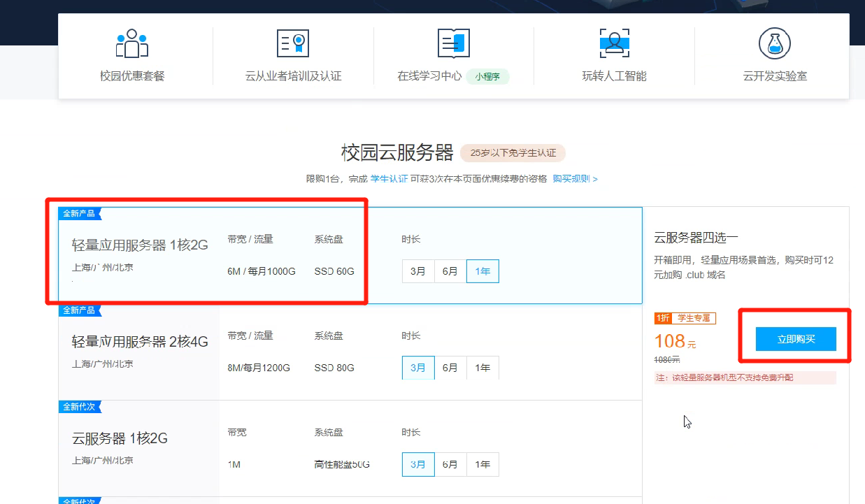
Task: Click the 学生专属 discount tag
Action: (x=694, y=318)
